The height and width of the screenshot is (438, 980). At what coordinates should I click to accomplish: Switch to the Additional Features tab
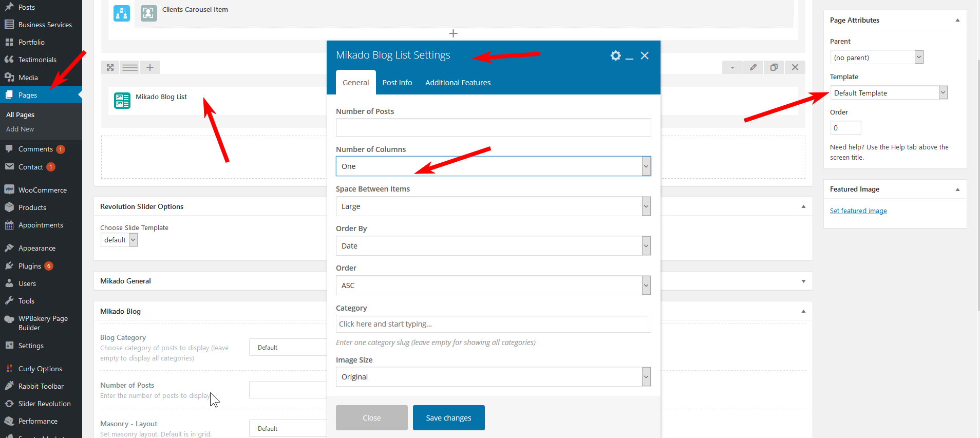tap(458, 83)
